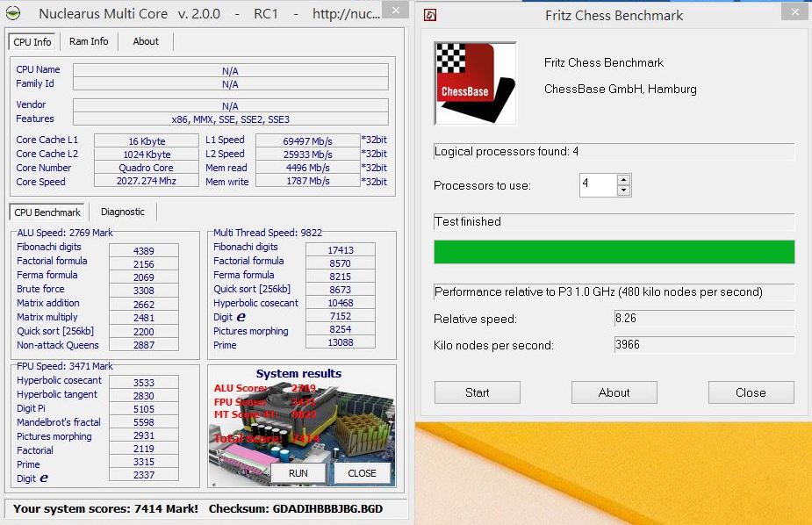Image resolution: width=812 pixels, height=525 pixels.
Task: Increase processors to use with up arrow
Action: (x=624, y=180)
